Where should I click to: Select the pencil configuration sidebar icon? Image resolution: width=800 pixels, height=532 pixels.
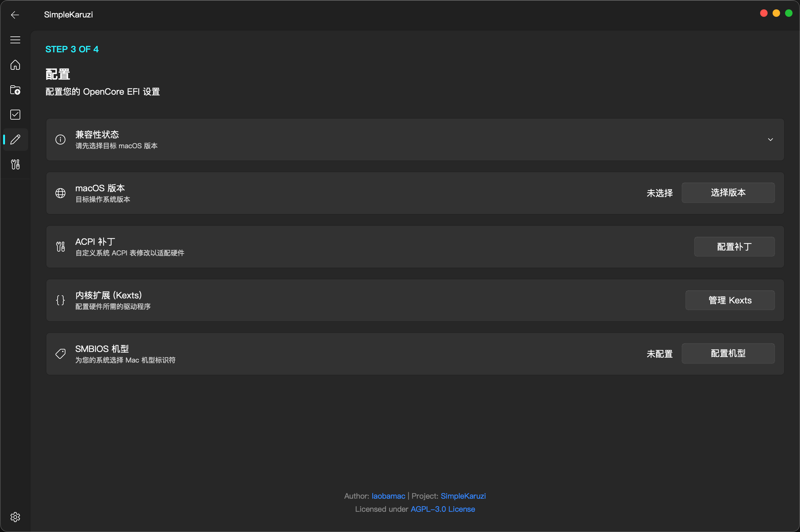(x=15, y=140)
